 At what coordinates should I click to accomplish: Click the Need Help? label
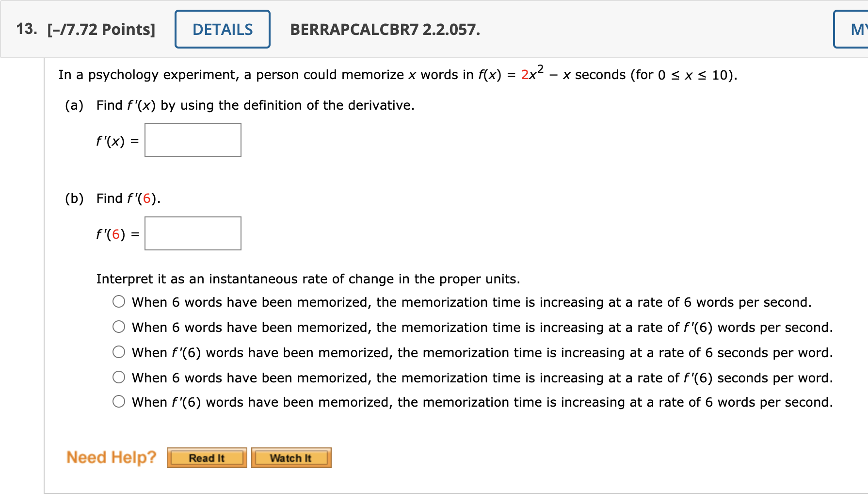coord(111,457)
